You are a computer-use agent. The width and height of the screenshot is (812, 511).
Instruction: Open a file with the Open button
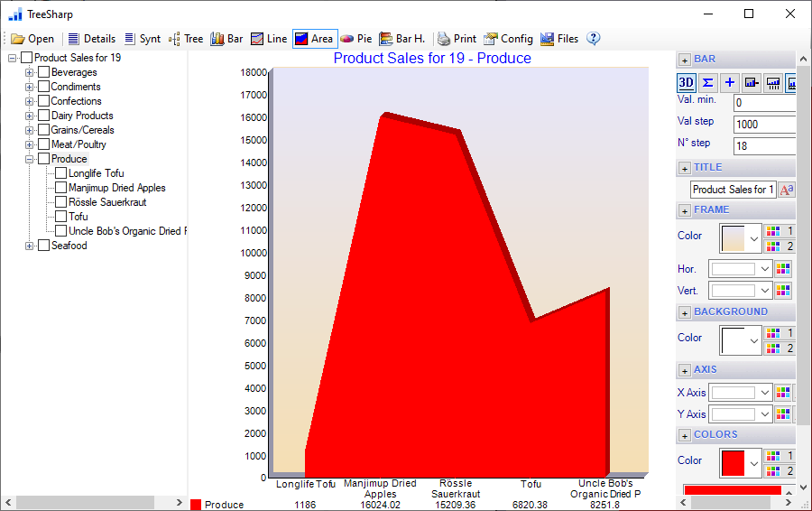click(32, 39)
